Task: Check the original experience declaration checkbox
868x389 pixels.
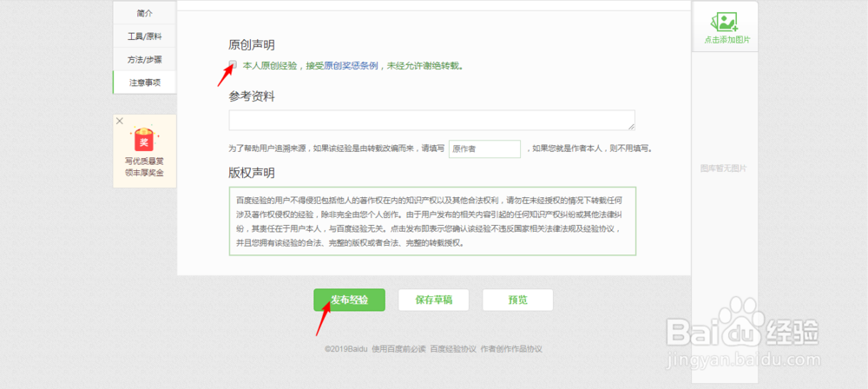Action: click(x=233, y=65)
